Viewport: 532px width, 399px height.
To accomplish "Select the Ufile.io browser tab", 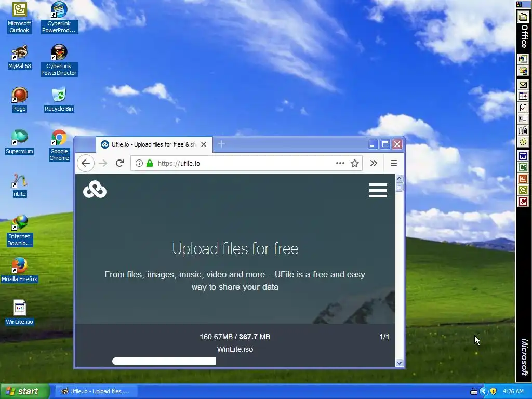I will (x=154, y=144).
